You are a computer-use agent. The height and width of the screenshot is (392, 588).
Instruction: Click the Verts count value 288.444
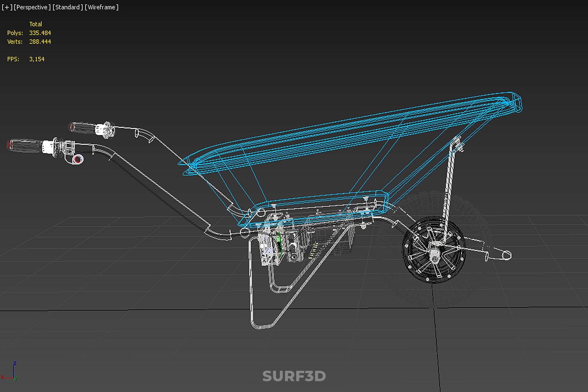pyautogui.click(x=40, y=42)
